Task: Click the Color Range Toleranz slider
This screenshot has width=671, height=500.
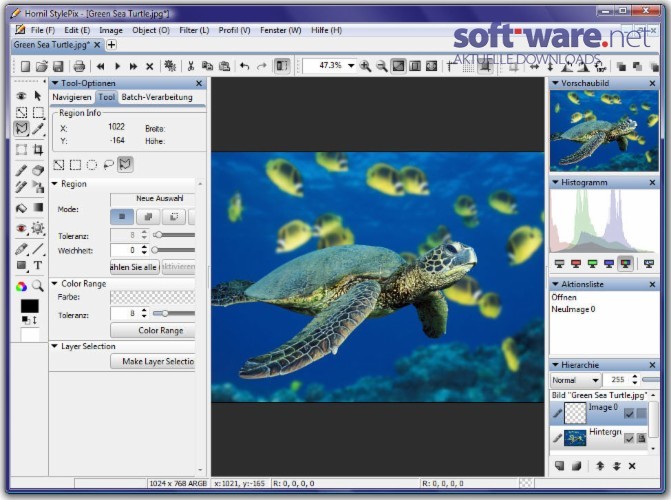Action: 173,314
